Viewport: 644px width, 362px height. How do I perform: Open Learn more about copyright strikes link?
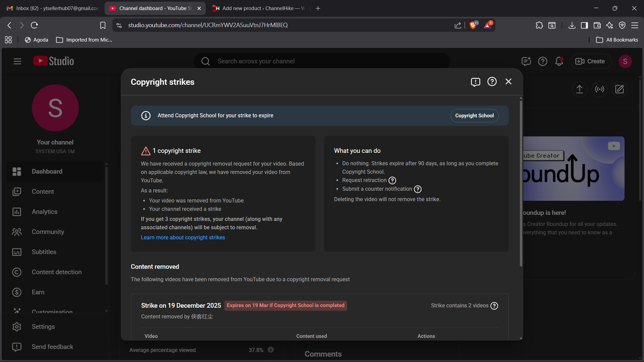[183, 238]
